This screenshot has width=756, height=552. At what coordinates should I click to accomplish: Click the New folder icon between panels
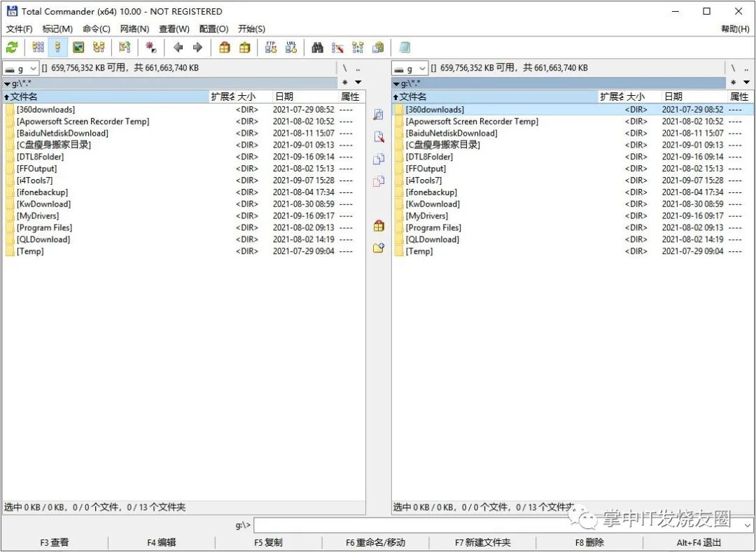[379, 248]
